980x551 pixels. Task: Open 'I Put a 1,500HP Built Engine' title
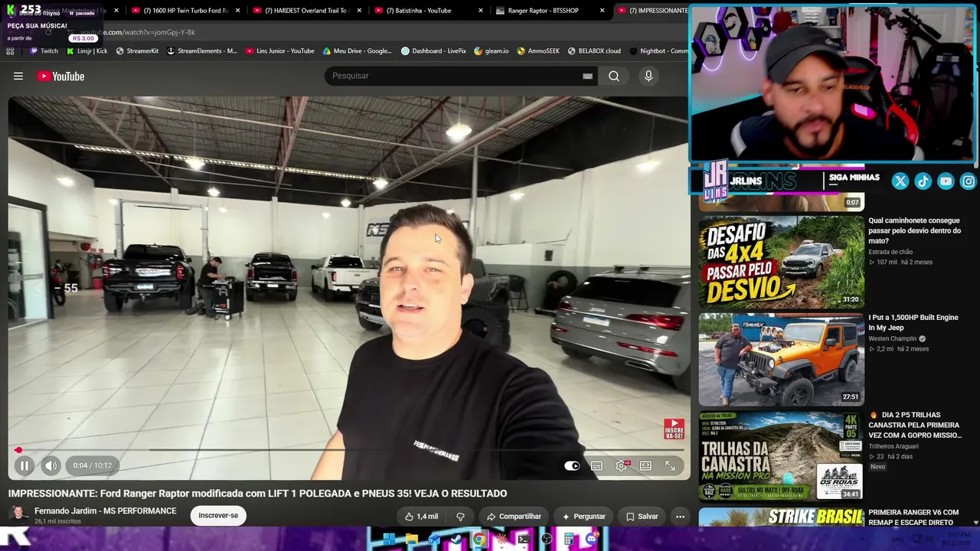pyautogui.click(x=913, y=322)
